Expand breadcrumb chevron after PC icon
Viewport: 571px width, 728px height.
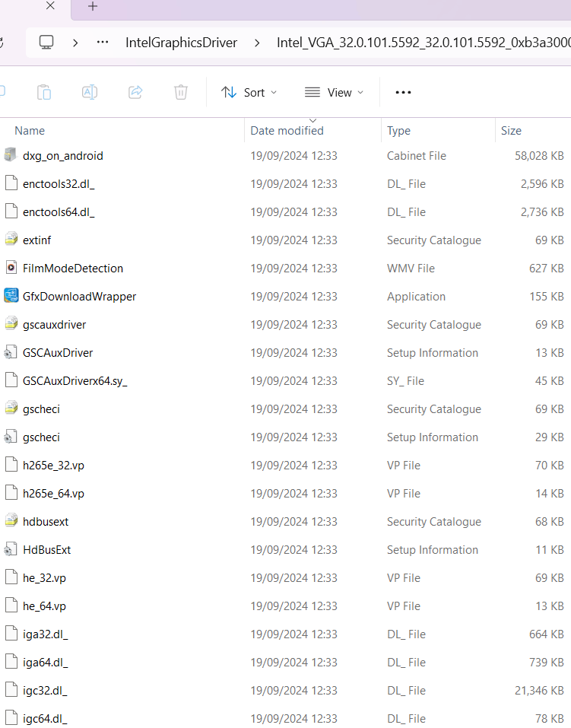pyautogui.click(x=75, y=43)
